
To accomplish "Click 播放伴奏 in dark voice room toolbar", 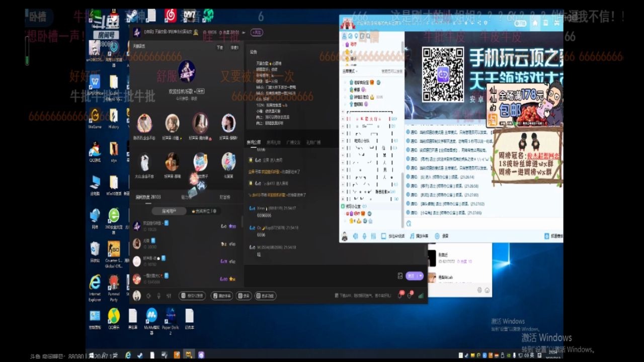I will (222, 296).
